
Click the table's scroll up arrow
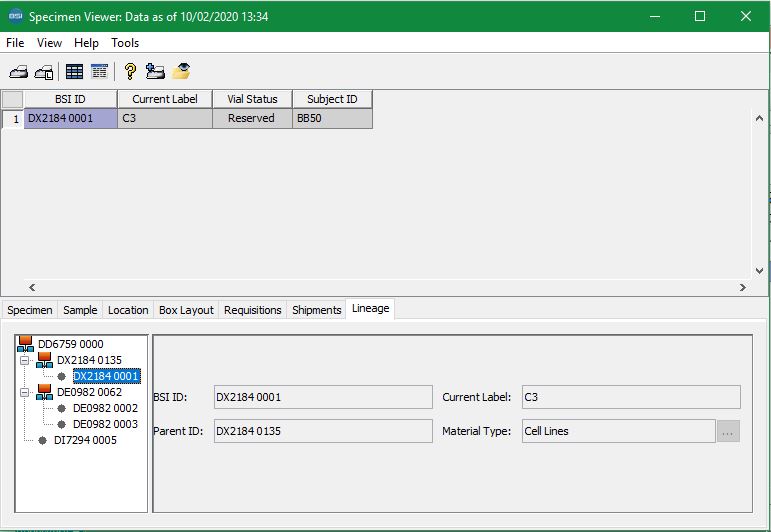click(759, 118)
